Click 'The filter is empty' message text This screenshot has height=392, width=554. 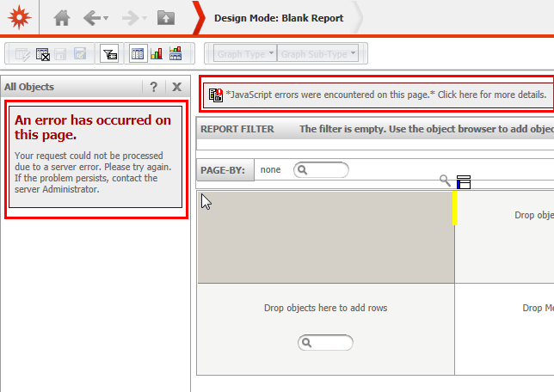tap(427, 129)
